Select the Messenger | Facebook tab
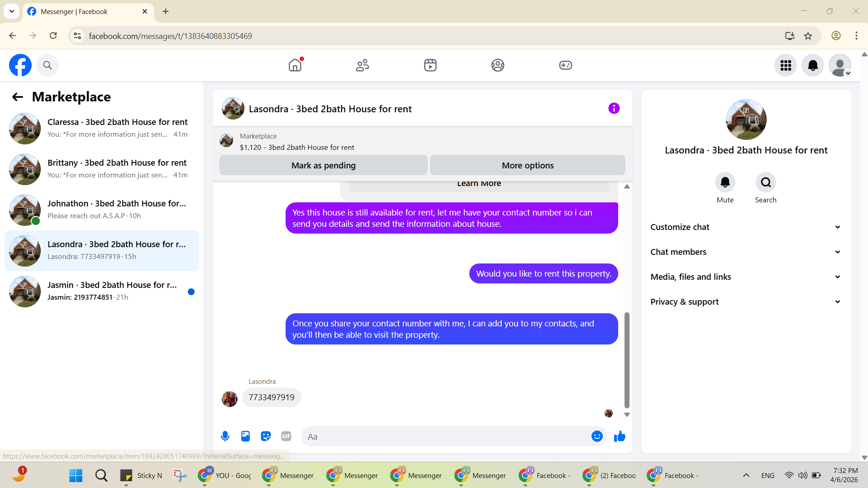This screenshot has height=488, width=868. [88, 11]
